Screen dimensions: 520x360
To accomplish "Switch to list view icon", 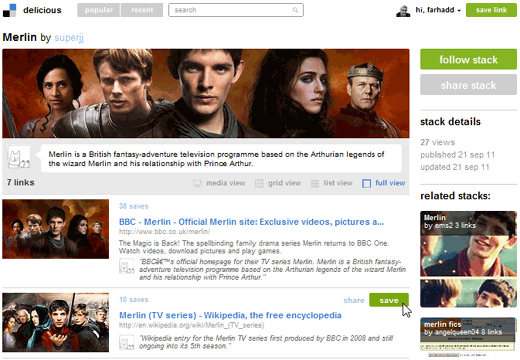I will [315, 183].
